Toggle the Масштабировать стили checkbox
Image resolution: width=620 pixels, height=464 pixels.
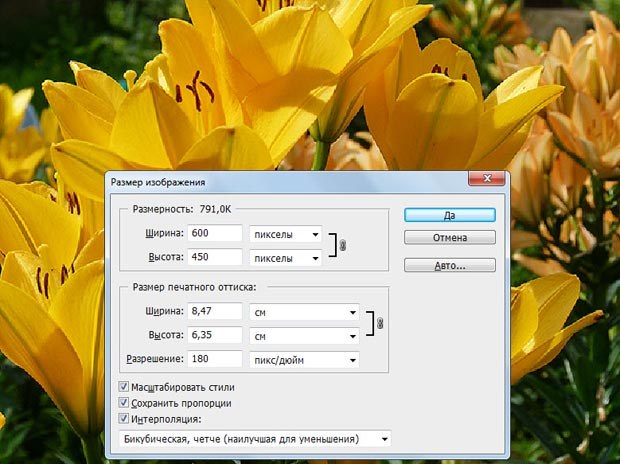point(124,386)
